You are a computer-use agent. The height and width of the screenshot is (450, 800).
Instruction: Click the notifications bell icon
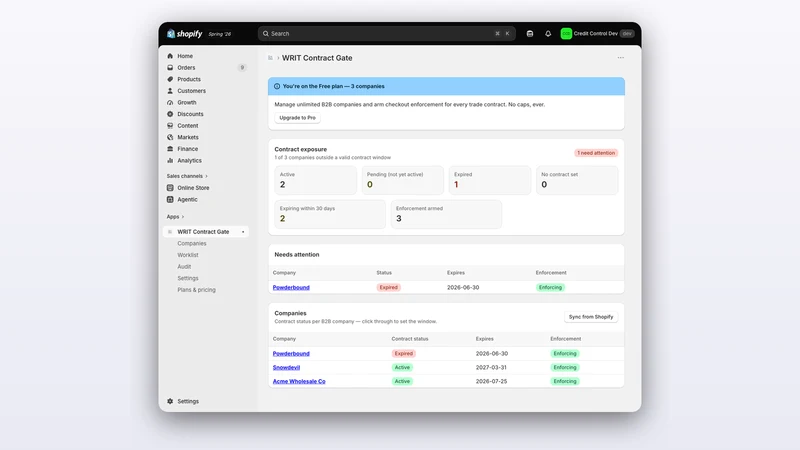pos(548,34)
